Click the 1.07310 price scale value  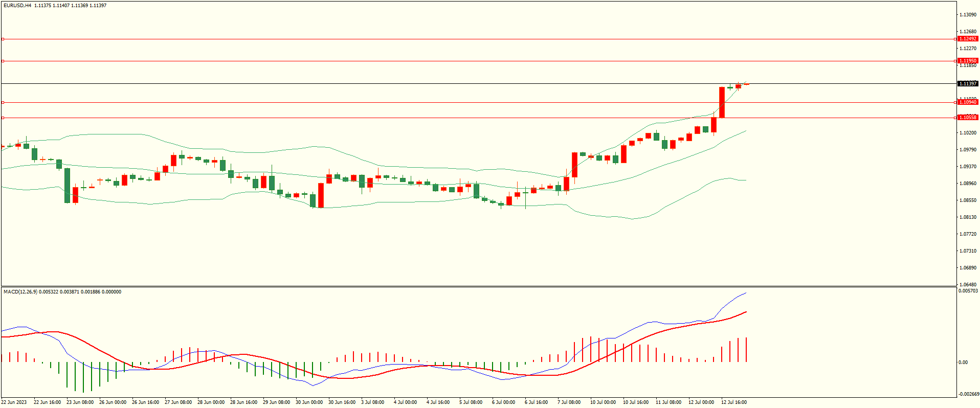click(968, 251)
